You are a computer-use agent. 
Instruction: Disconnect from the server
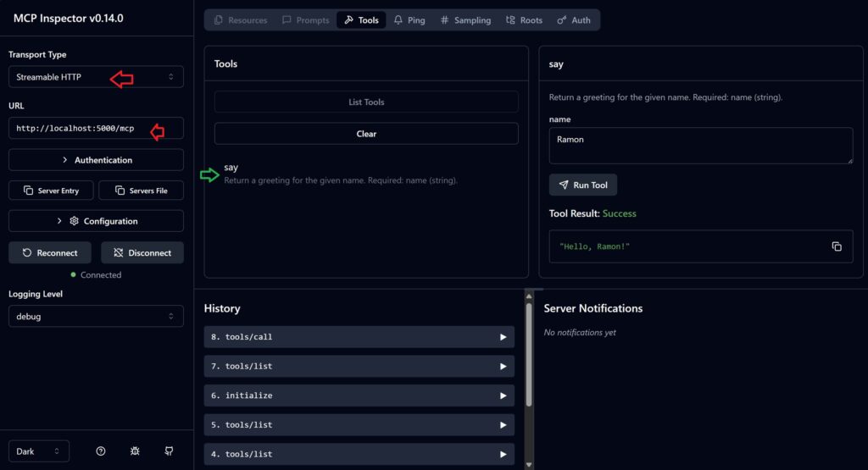coord(142,252)
